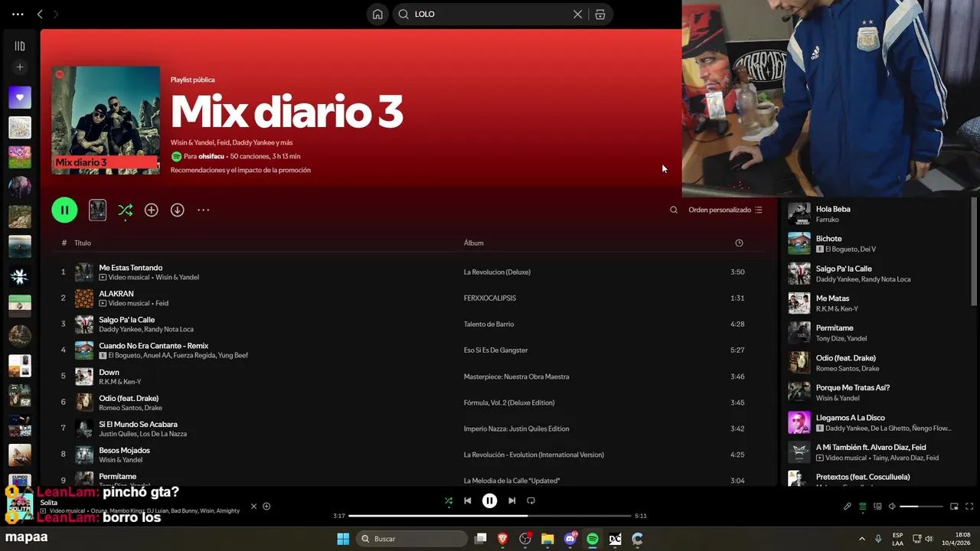Skip to next track
980x551 pixels.
coord(511,500)
